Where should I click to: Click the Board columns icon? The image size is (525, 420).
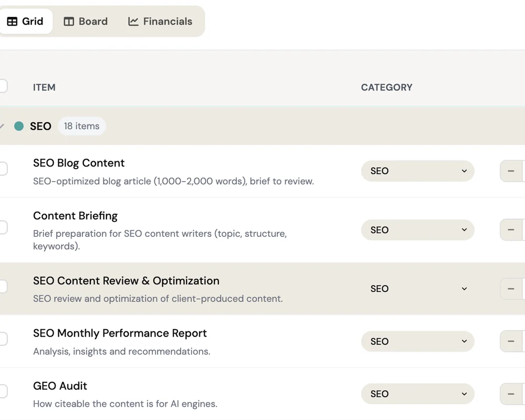coord(69,22)
